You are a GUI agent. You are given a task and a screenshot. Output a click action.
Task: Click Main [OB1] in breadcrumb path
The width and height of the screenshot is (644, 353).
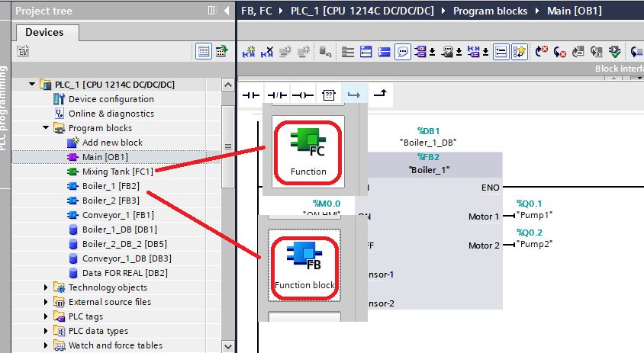(574, 11)
